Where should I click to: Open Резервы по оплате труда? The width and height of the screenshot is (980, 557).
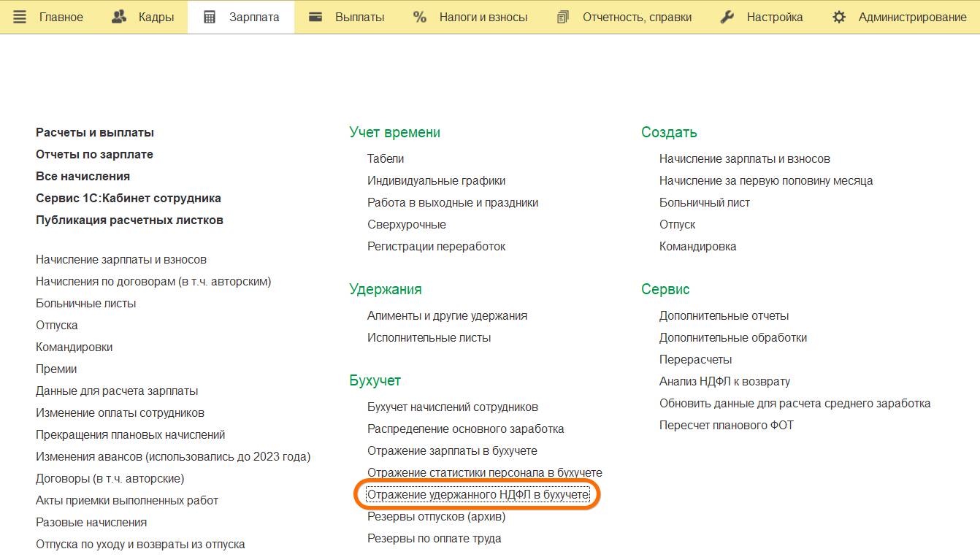click(434, 539)
